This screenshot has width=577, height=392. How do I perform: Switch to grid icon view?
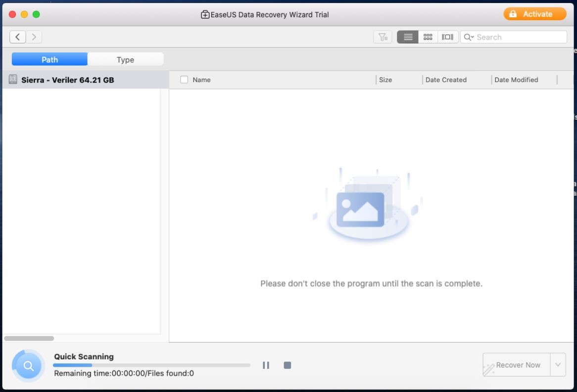pos(428,37)
